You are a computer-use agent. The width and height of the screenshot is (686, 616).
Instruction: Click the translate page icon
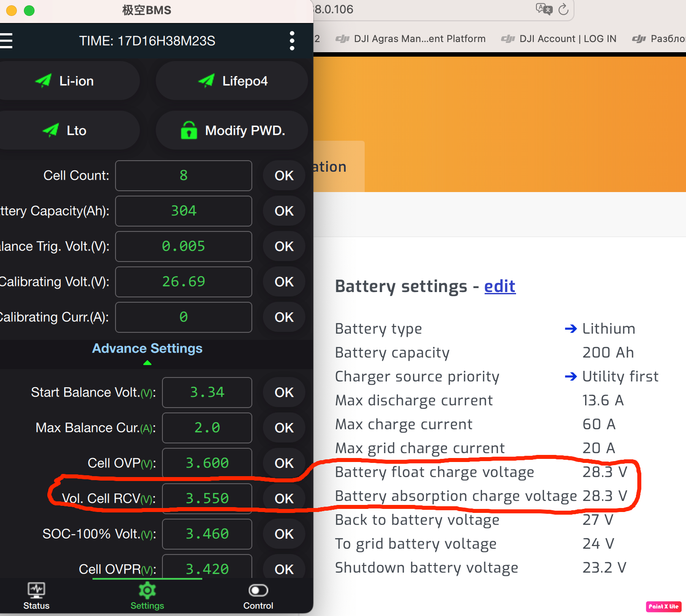coord(544,9)
